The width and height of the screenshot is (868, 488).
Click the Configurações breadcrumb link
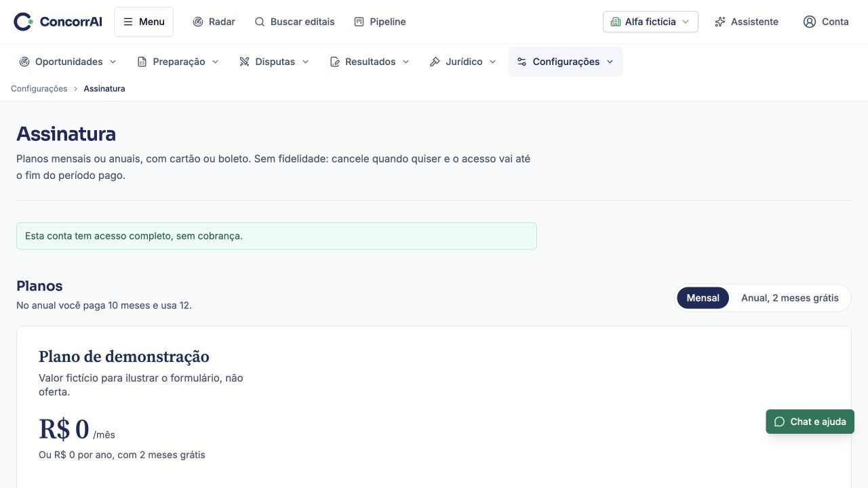pyautogui.click(x=39, y=89)
